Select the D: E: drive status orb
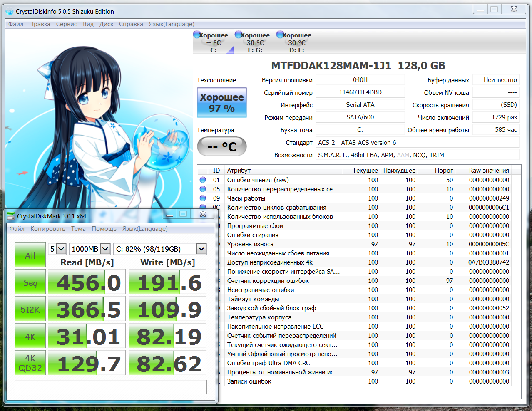Image resolution: width=532 pixels, height=411 pixels. 280,35
